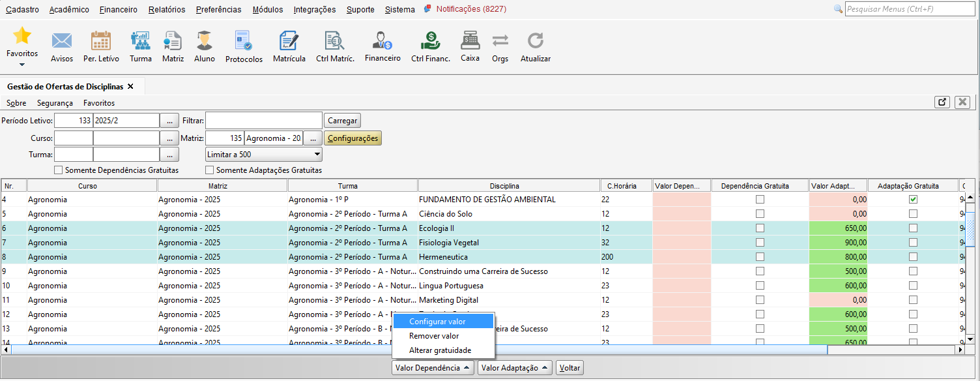Uncheck Adaptação Gratuita for Fundamento de Gestão Ambiental
The width and height of the screenshot is (980, 381).
(913, 200)
